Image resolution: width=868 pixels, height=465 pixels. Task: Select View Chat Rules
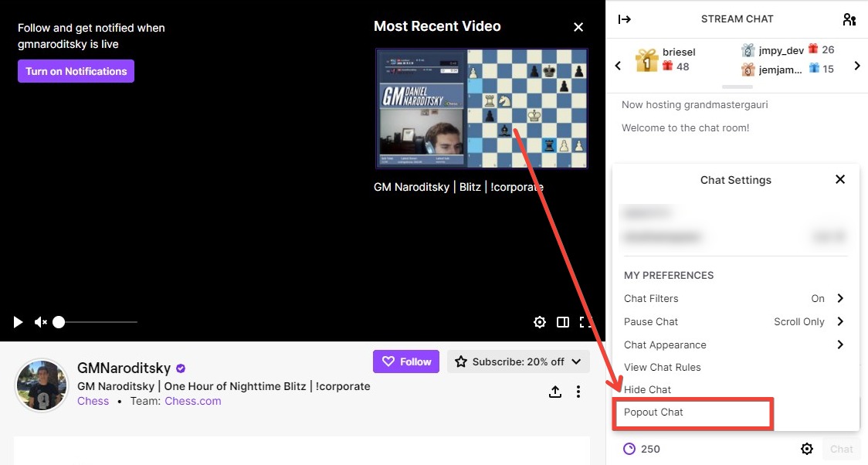click(x=662, y=368)
